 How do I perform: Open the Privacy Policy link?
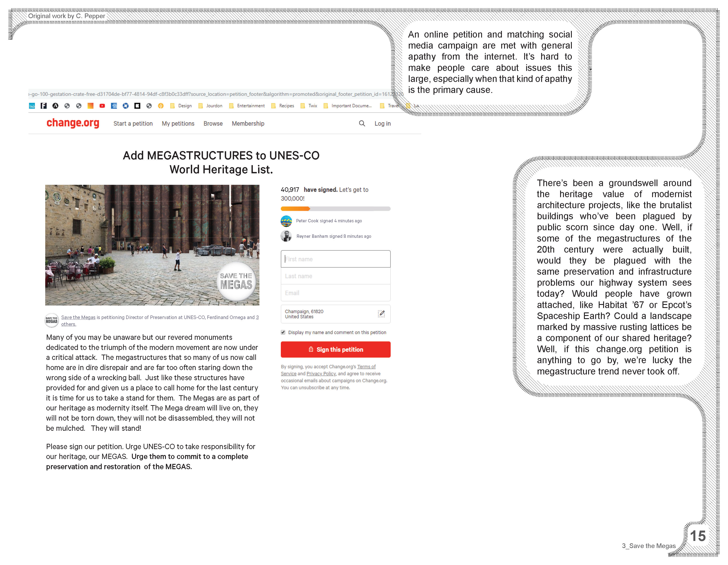[321, 374]
